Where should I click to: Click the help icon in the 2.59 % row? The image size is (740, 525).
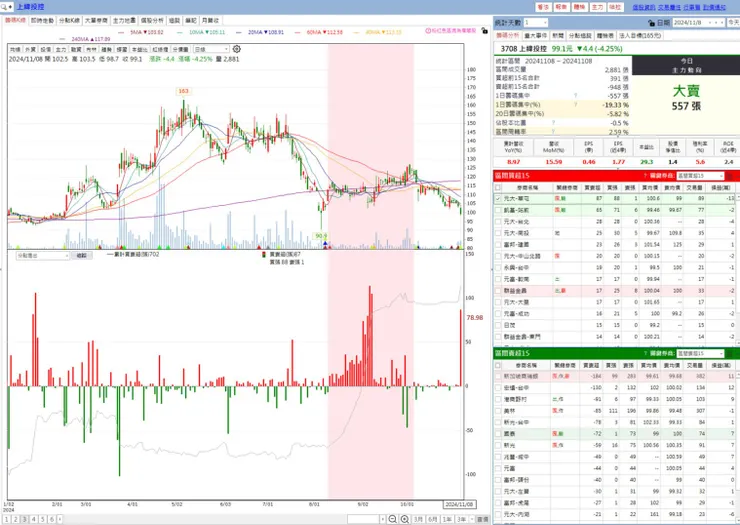coord(553,132)
